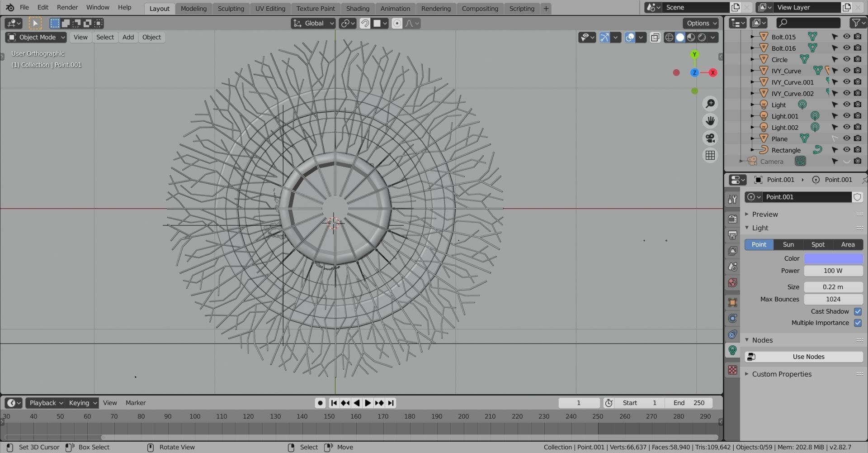This screenshot has width=868, height=453.
Task: Disable Light.001 in renders via camera icon
Action: coord(858,116)
